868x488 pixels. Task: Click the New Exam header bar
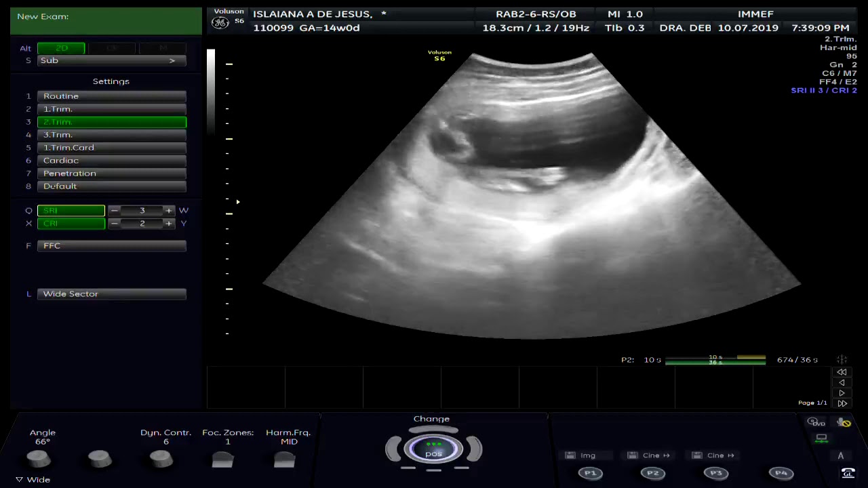106,21
